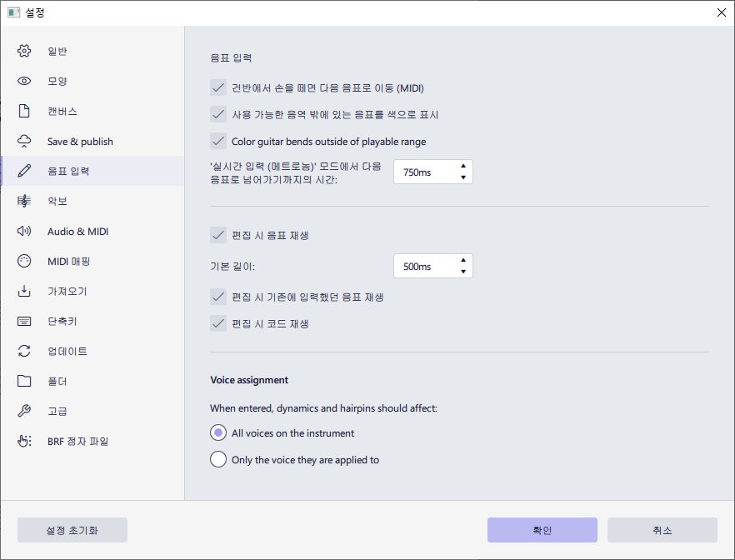The width and height of the screenshot is (735, 560).
Task: Click the 설정 초기화 button
Action: pyautogui.click(x=72, y=530)
